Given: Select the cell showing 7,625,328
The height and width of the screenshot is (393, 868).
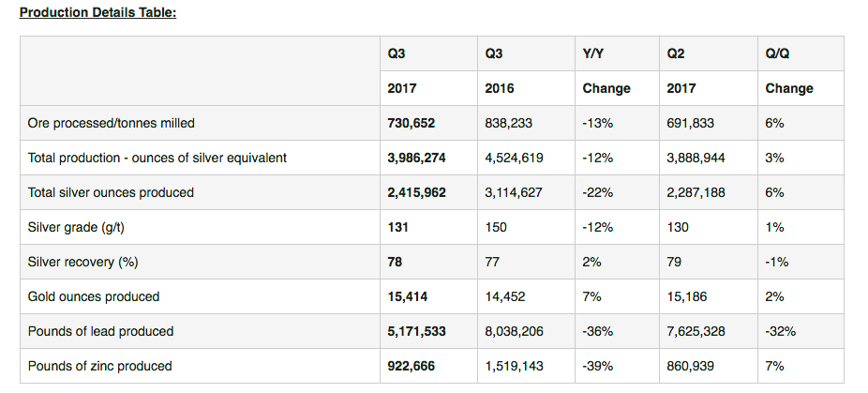Looking at the screenshot, I should [696, 331].
